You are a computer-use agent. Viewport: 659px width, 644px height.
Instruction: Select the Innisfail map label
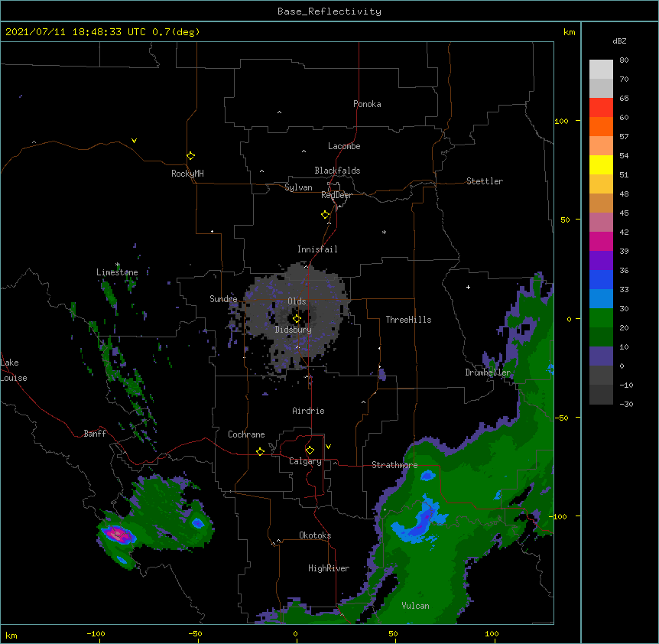pos(317,249)
